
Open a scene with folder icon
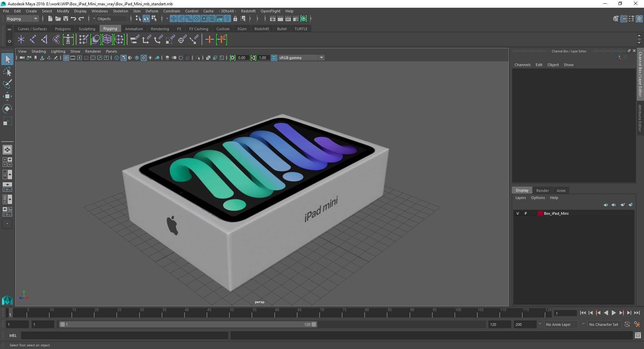click(58, 19)
